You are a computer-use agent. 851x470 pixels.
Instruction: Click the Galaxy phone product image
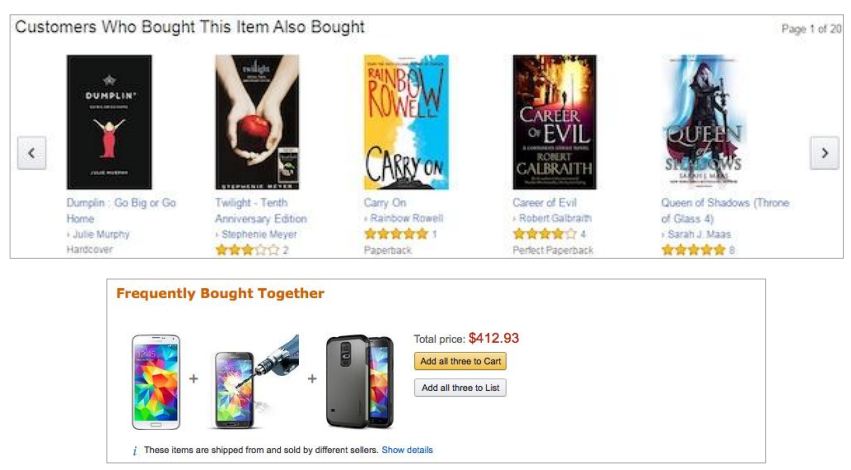[x=157, y=382]
